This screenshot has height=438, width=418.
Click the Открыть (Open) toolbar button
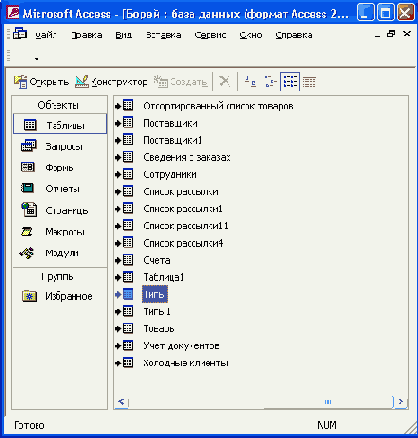[x=41, y=82]
